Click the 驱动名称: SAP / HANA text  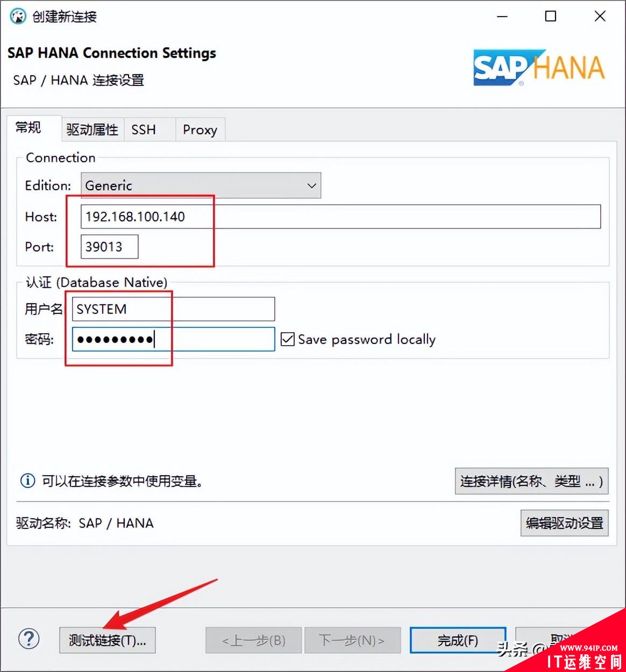click(85, 523)
